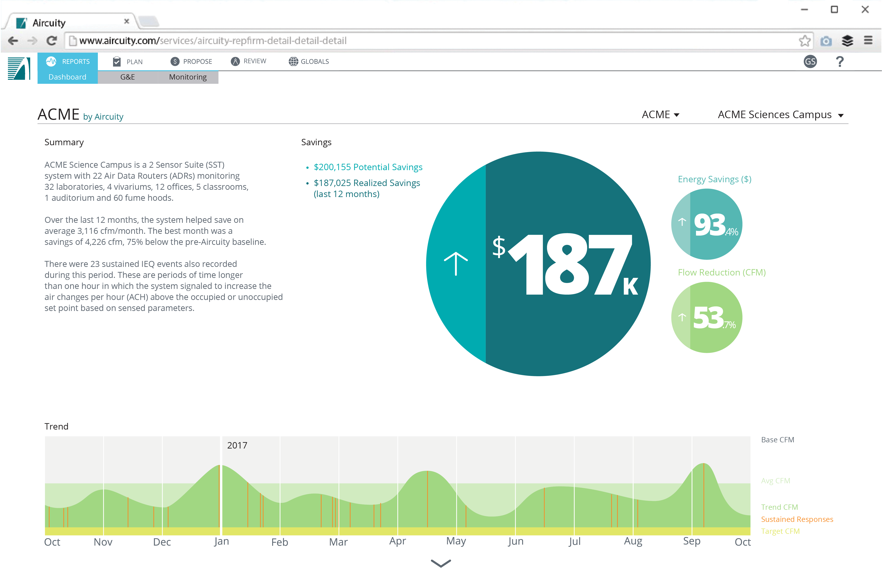The width and height of the screenshot is (882, 588).
Task: Click the large $187k savings circle
Action: coord(538,264)
